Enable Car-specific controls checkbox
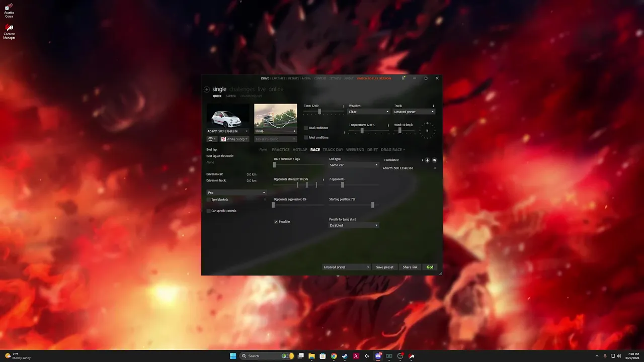 click(x=208, y=211)
